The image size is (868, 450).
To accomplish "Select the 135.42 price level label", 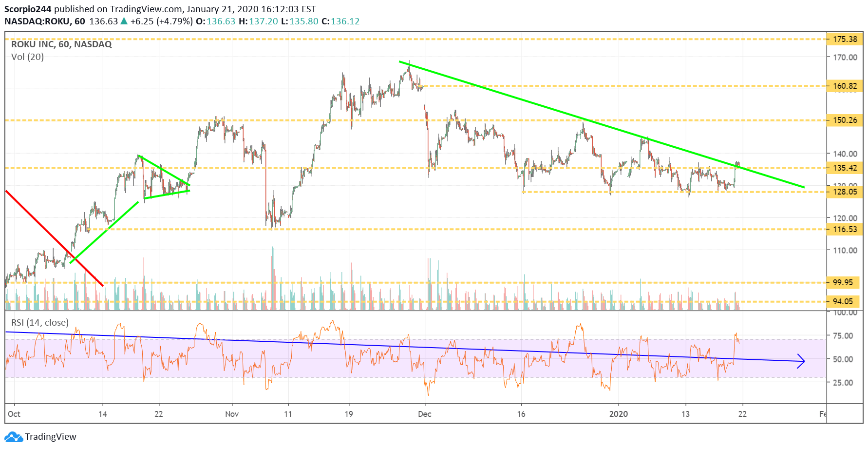I will point(845,168).
